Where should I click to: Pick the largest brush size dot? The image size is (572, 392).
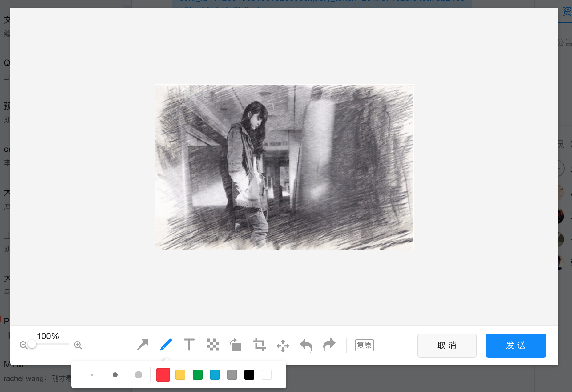point(139,375)
